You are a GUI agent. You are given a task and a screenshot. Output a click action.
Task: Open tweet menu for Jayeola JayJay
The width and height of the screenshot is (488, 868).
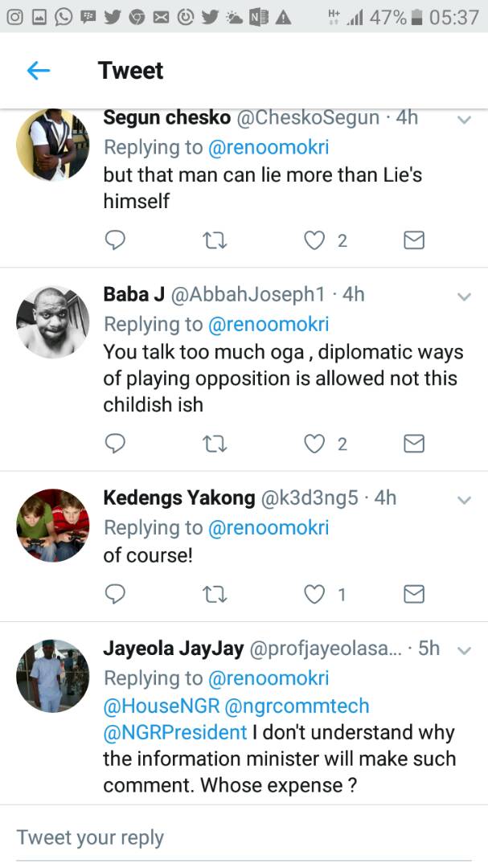[464, 649]
